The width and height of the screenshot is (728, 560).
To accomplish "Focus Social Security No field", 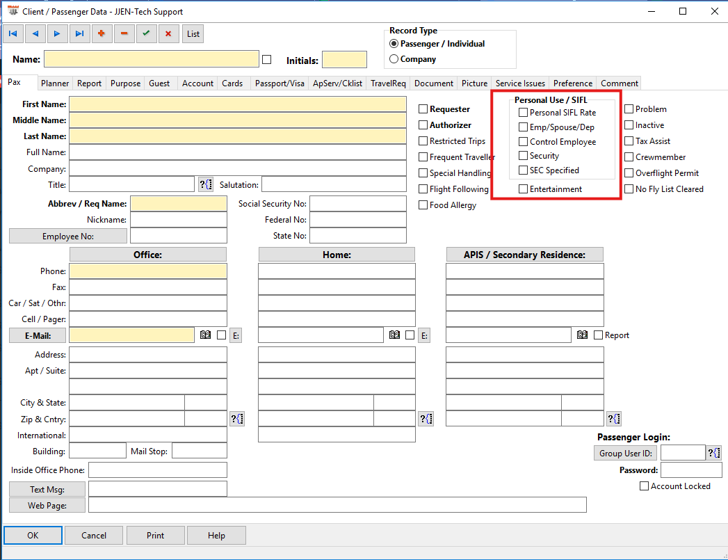I will 358,203.
